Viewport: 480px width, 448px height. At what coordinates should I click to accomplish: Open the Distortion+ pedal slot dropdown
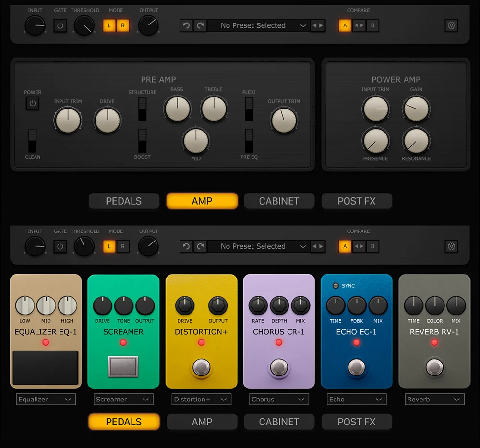point(201,400)
